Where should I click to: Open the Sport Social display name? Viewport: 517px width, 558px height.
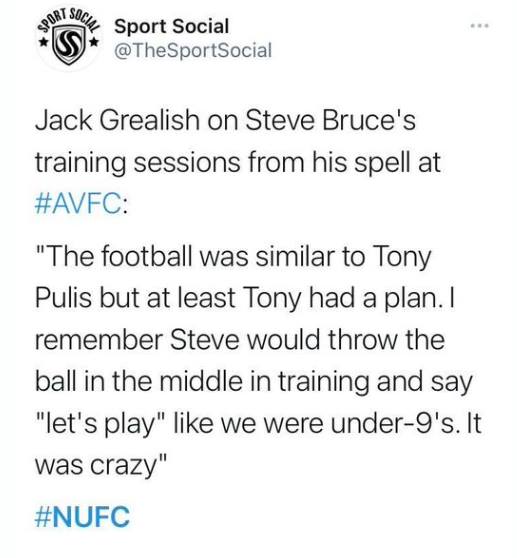[172, 27]
